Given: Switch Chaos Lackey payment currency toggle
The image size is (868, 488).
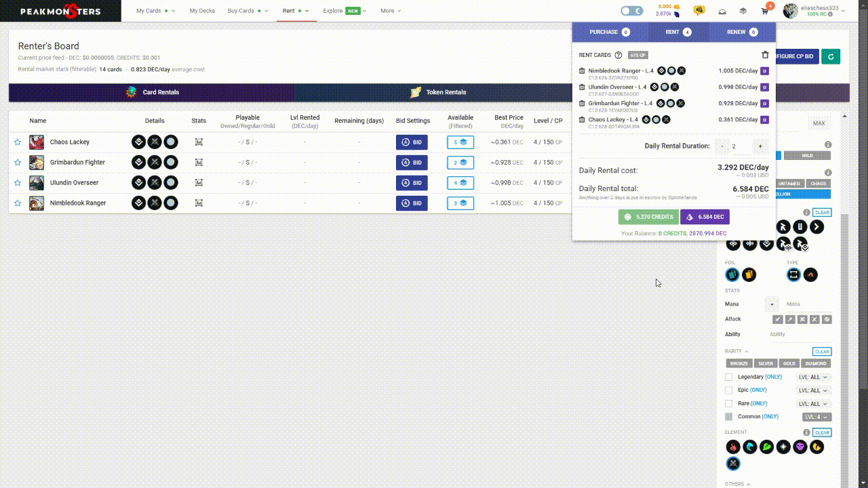Looking at the screenshot, I should pos(764,119).
